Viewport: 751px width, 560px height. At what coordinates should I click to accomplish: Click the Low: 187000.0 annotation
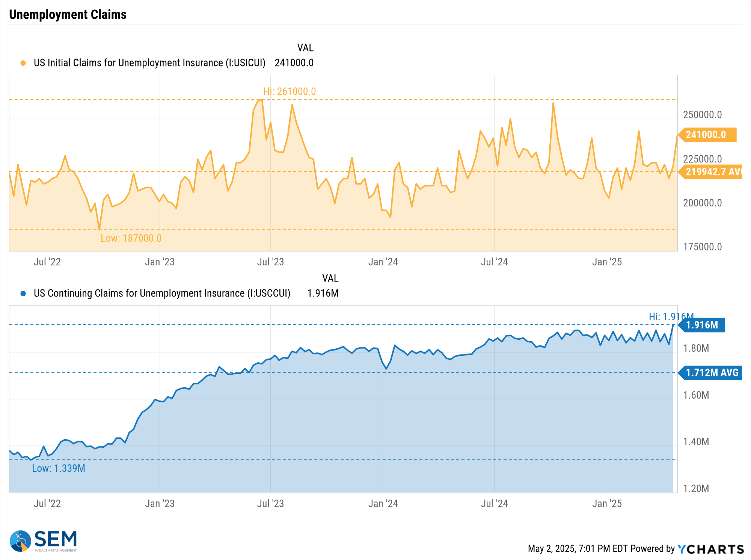(131, 238)
